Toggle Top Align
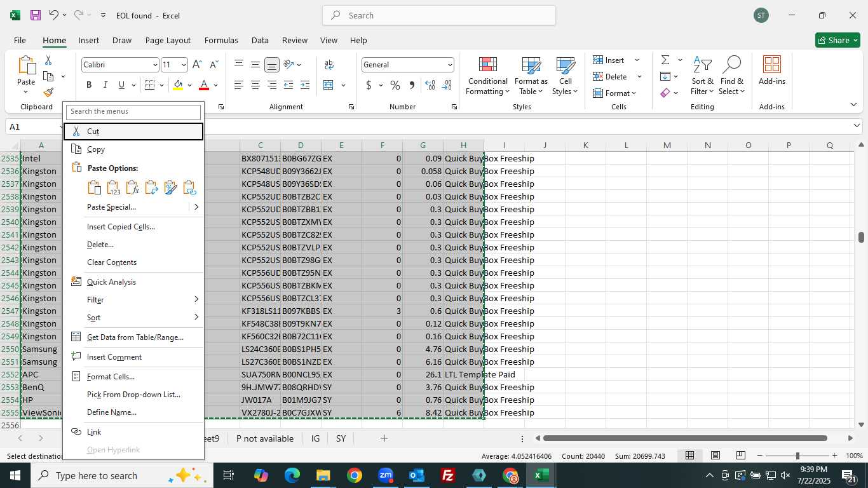This screenshot has width=868, height=488. tap(239, 65)
